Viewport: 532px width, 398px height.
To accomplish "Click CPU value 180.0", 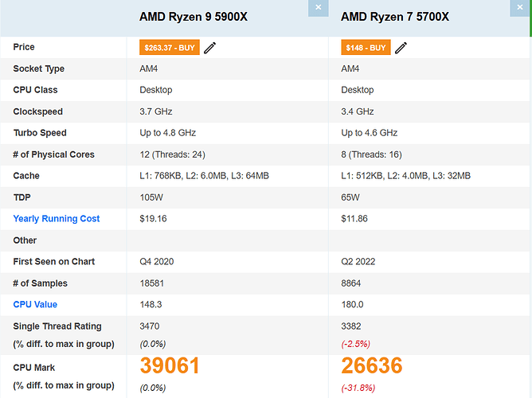I will [352, 304].
